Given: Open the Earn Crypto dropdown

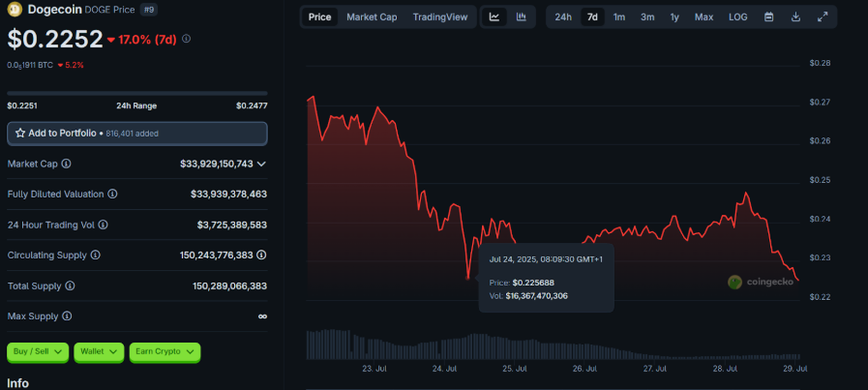Looking at the screenshot, I should click(x=165, y=352).
